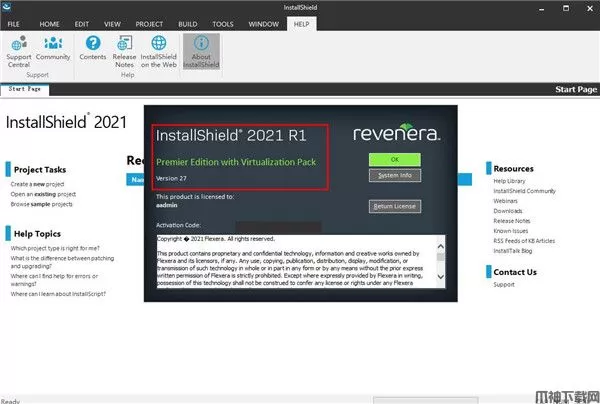Click the 'Ready' status bar text

coord(10,401)
